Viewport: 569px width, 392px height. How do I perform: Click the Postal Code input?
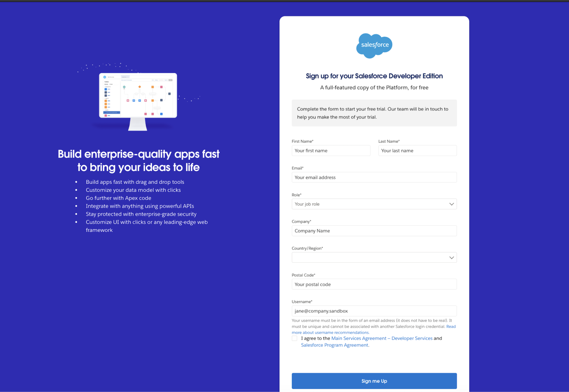pos(374,285)
